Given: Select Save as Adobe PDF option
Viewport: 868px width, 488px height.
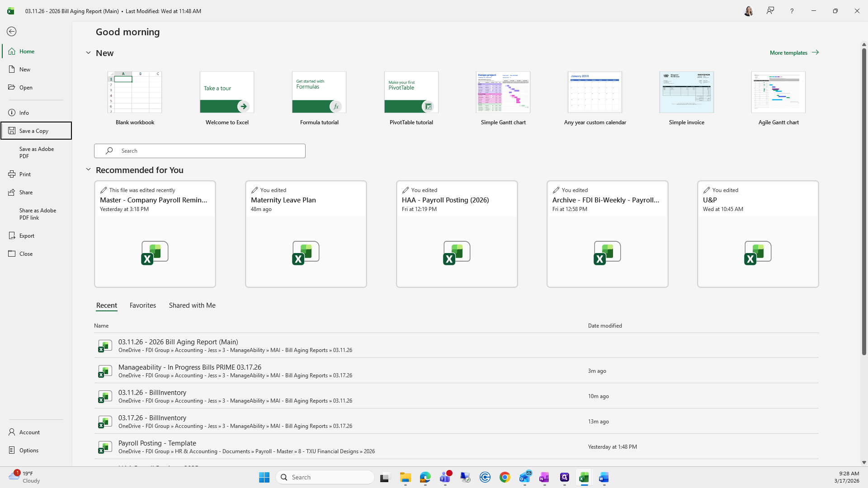Looking at the screenshot, I should 36,152.
